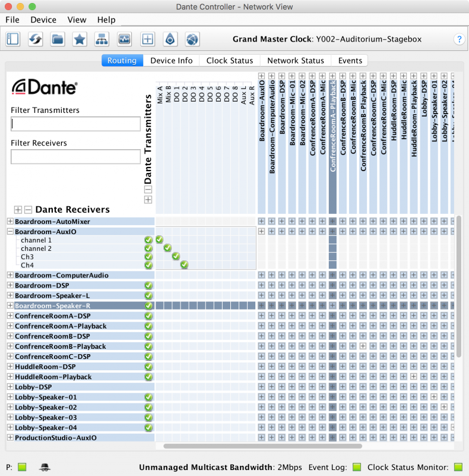This screenshot has width=469, height=476.
Task: Click the Dante logo
Action: [45, 87]
